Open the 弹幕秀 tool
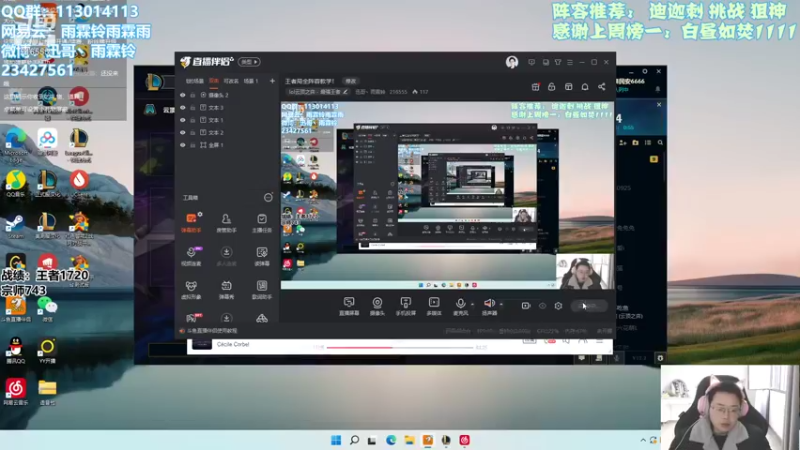This screenshot has height=450, width=800. tap(226, 289)
